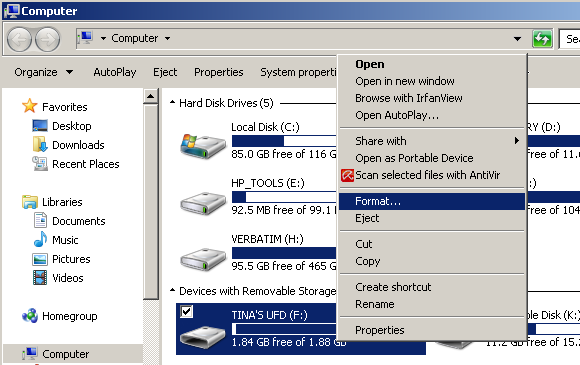Screen dimensions: 580x365
Task: Click the AntiVir red umbrella icon
Action: pos(347,175)
